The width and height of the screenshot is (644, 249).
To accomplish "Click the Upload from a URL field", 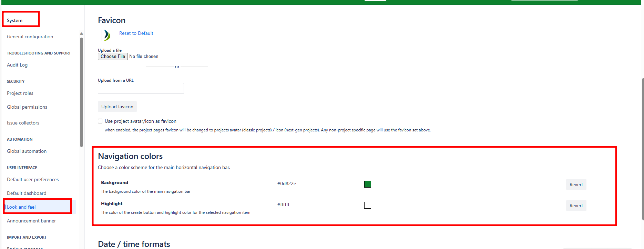I will (141, 88).
